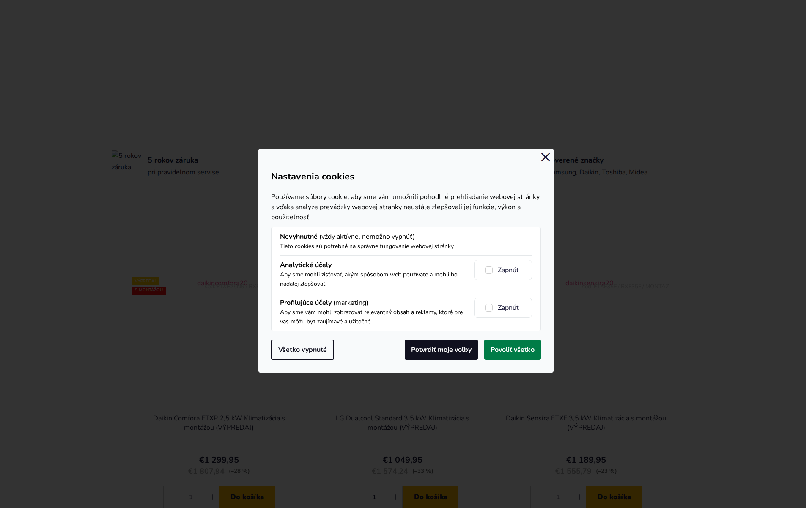Add Daikin Comfora FTXP to cart
Screen dimensions: 812x508
[247, 497]
